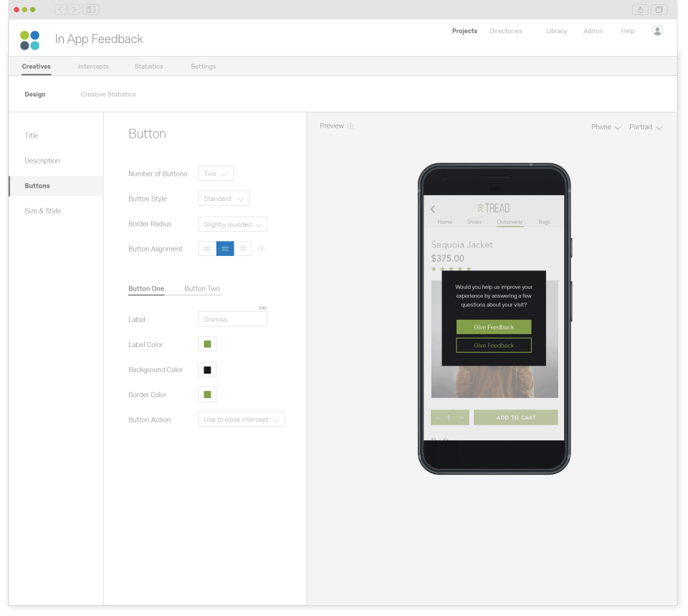
Task: Click the info icon beside Button Alignment
Action: click(x=262, y=248)
